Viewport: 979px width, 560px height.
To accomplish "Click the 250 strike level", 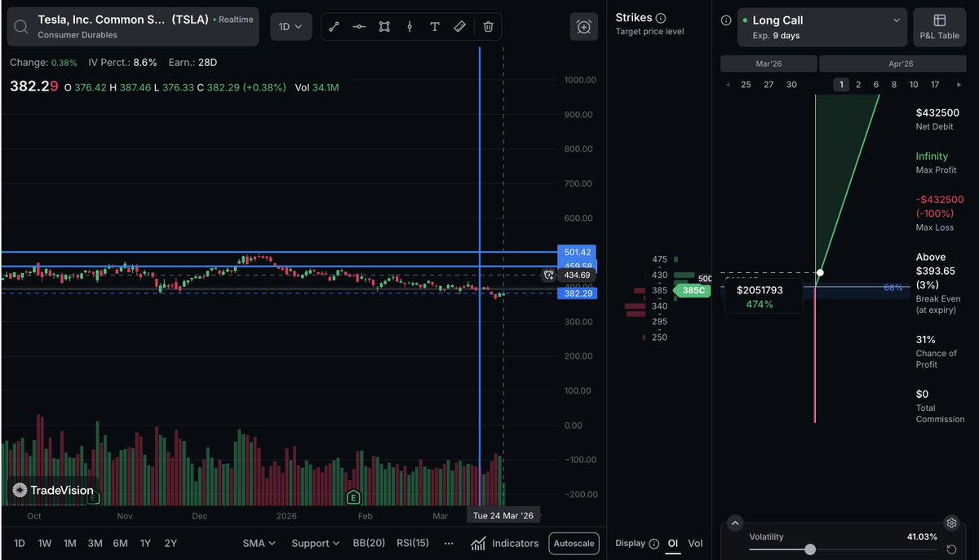I will tap(659, 337).
